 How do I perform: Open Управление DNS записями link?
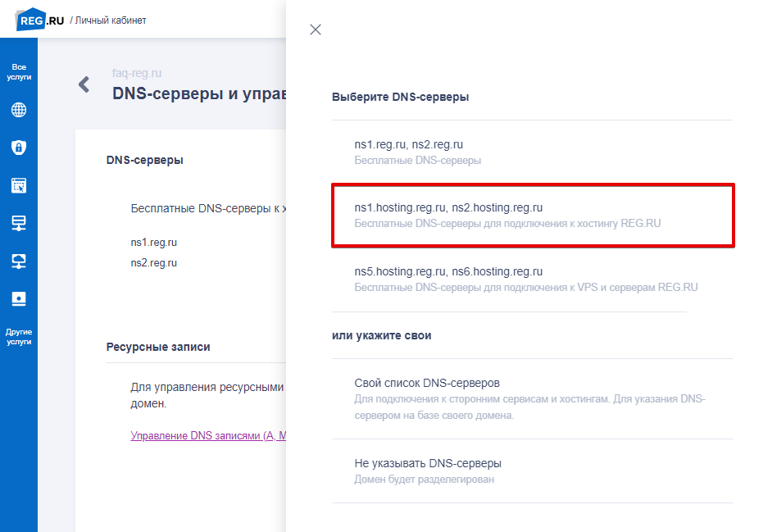click(x=208, y=436)
